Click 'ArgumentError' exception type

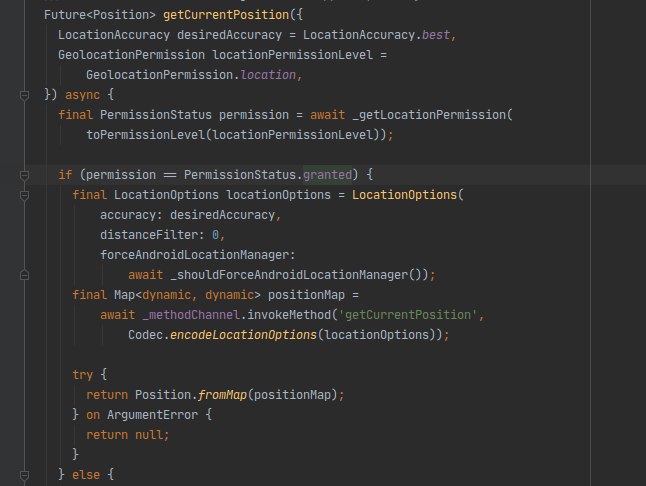coord(152,414)
